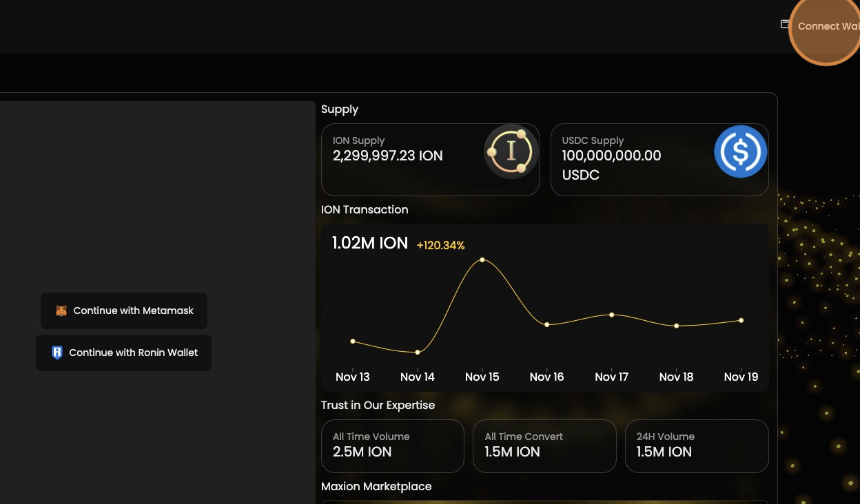Choose Continue with Metamask

click(x=124, y=311)
